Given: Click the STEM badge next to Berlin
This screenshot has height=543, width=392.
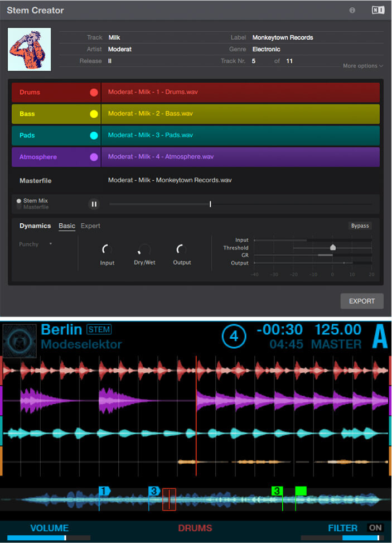Looking at the screenshot, I should coord(99,329).
